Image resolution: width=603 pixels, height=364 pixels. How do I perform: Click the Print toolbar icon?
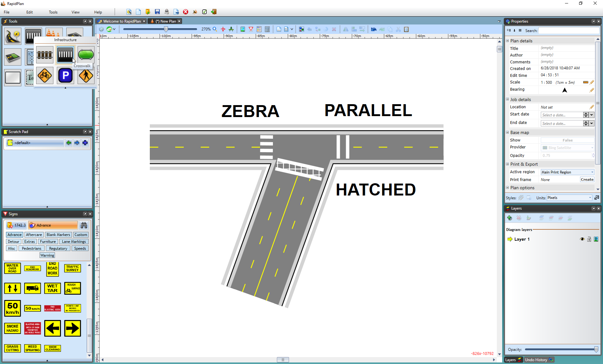(167, 12)
